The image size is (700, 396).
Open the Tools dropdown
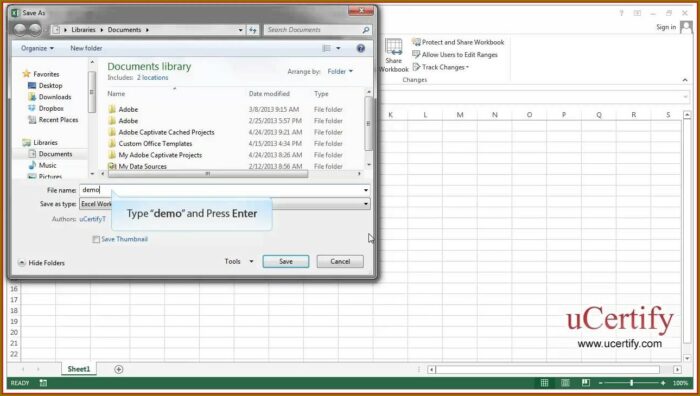tap(239, 262)
